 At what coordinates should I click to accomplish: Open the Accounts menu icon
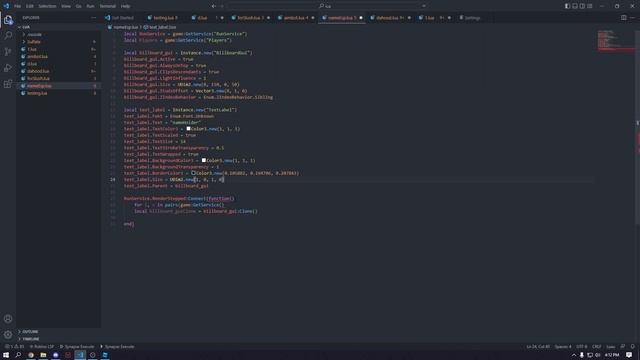tap(8, 319)
